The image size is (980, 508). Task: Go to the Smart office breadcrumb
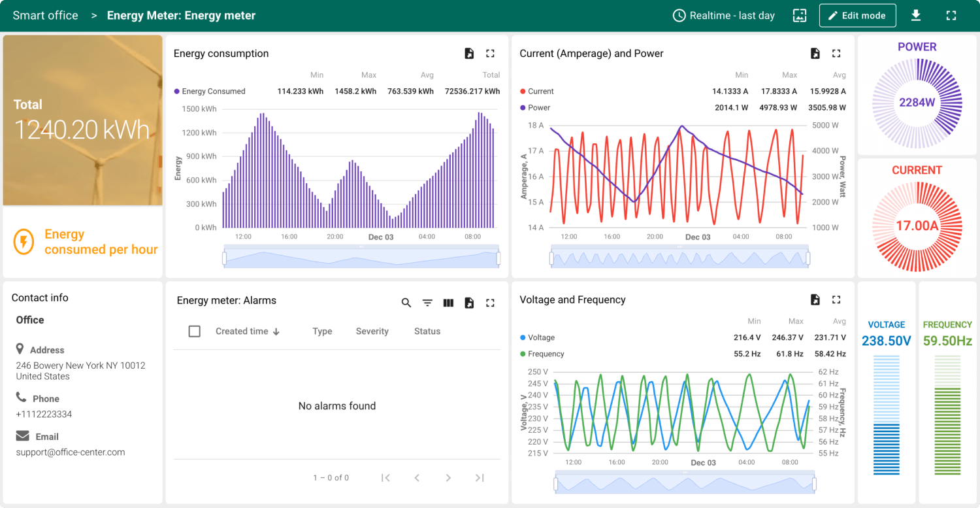tap(45, 16)
